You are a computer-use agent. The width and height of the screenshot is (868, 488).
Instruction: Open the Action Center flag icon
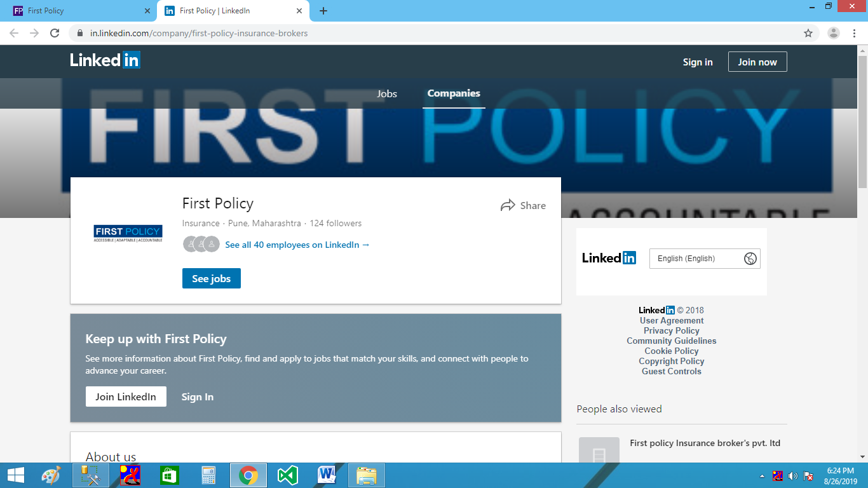click(808, 476)
